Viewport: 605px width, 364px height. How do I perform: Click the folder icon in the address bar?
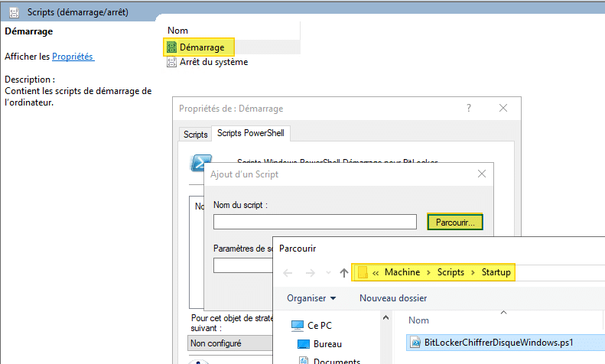pyautogui.click(x=363, y=272)
